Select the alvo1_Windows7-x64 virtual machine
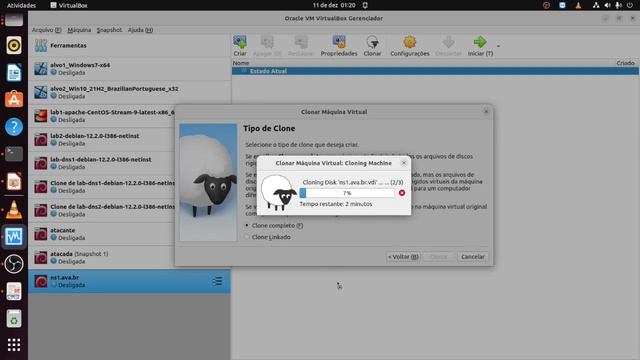The image size is (640, 360). point(129,69)
